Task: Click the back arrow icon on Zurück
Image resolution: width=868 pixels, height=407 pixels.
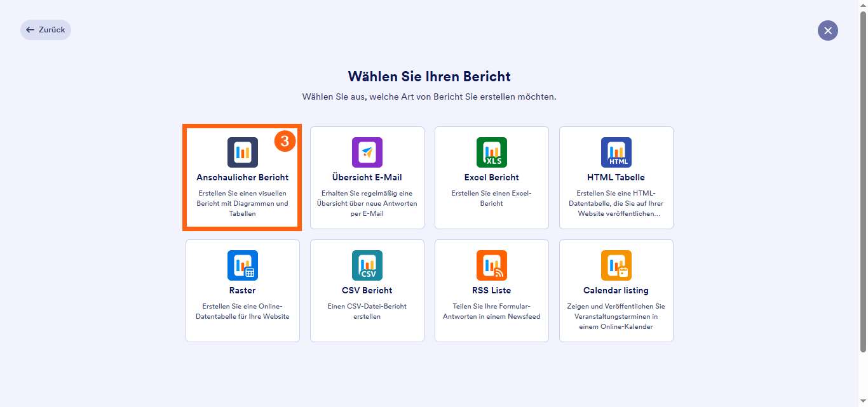Action: [31, 29]
